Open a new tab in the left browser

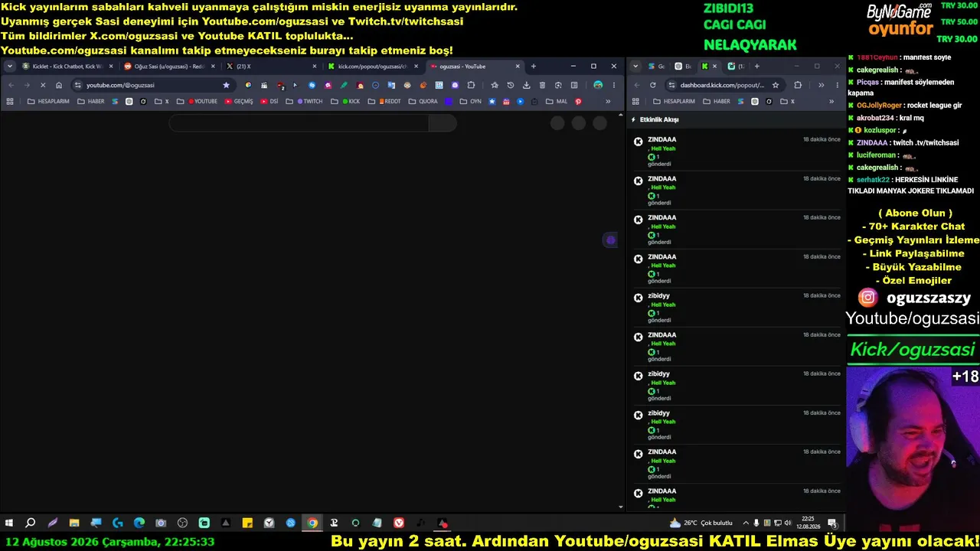534,67
